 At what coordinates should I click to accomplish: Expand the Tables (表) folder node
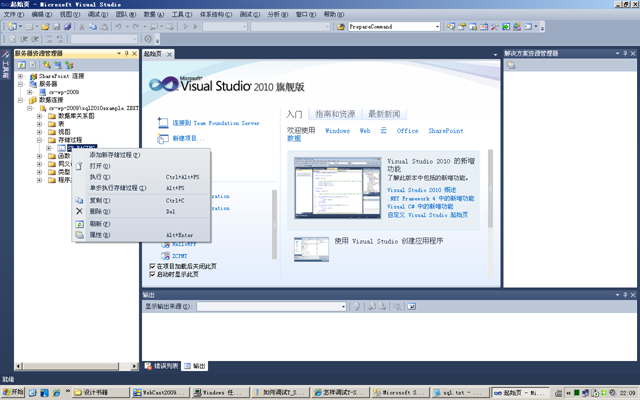tap(40, 124)
